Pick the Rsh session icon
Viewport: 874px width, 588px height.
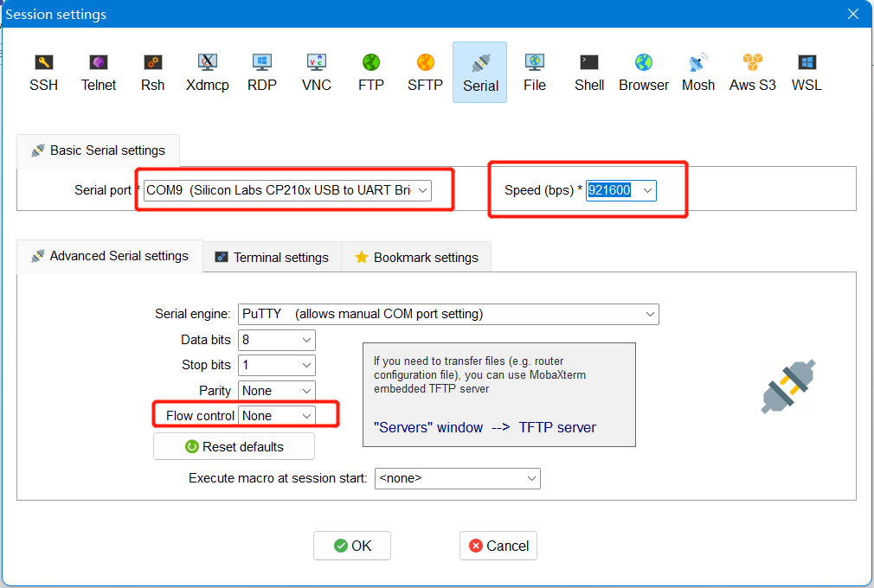coord(152,73)
